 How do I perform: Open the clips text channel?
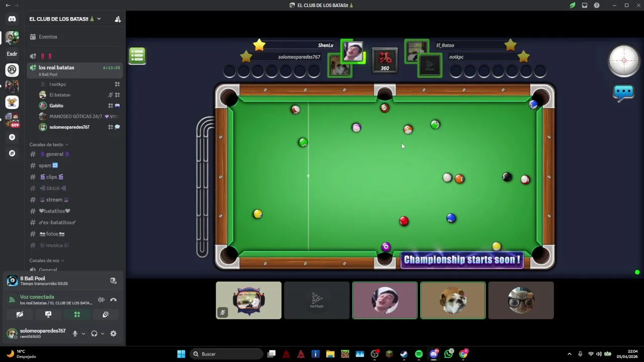[x=75, y=177]
